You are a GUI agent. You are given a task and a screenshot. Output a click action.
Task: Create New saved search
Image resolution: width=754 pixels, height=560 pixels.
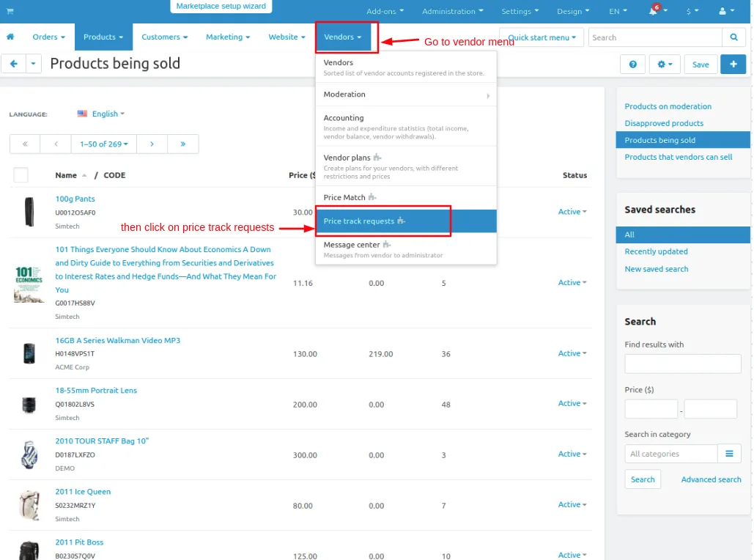(x=656, y=269)
